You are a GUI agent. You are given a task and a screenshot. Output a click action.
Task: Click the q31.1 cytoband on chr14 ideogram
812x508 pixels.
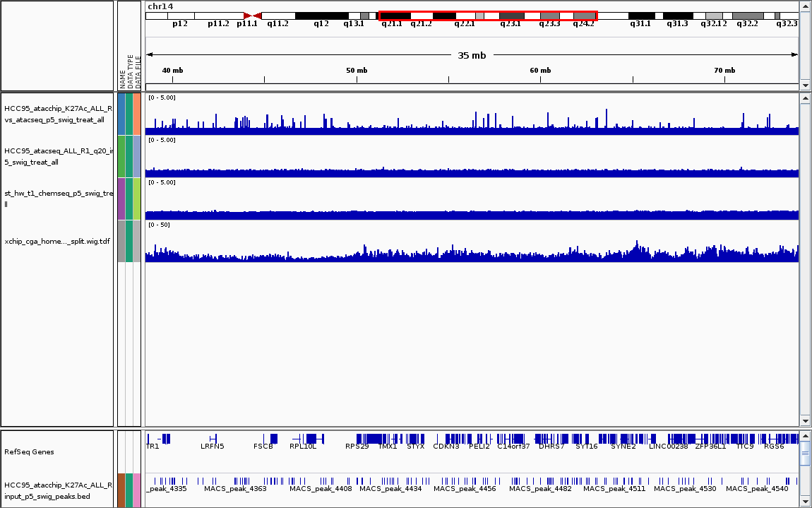[641, 15]
